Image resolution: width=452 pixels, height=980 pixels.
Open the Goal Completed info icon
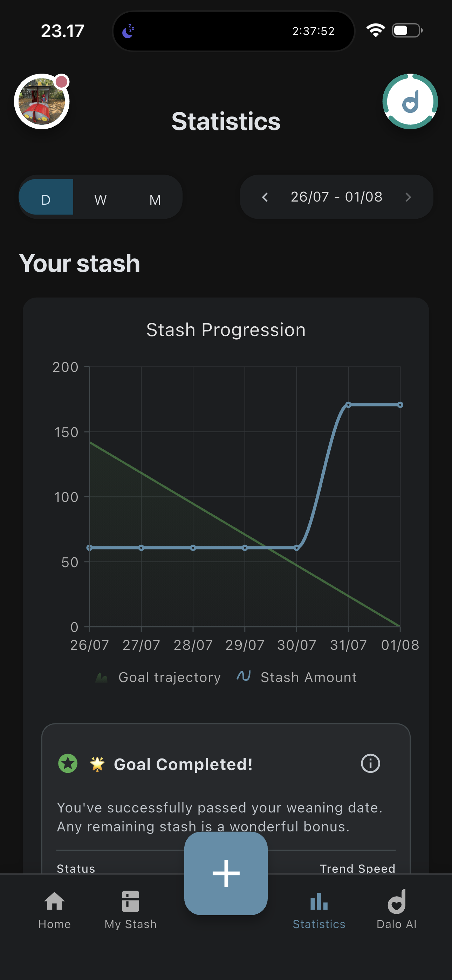(370, 763)
